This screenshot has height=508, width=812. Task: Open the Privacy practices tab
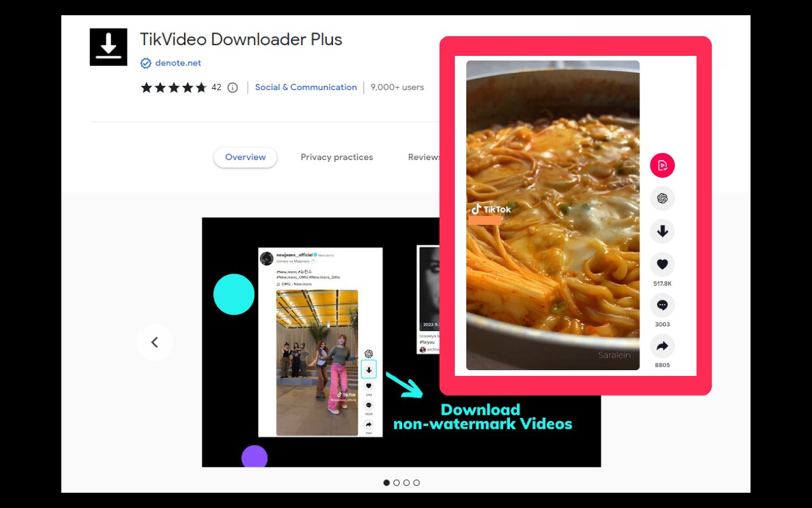[337, 157]
